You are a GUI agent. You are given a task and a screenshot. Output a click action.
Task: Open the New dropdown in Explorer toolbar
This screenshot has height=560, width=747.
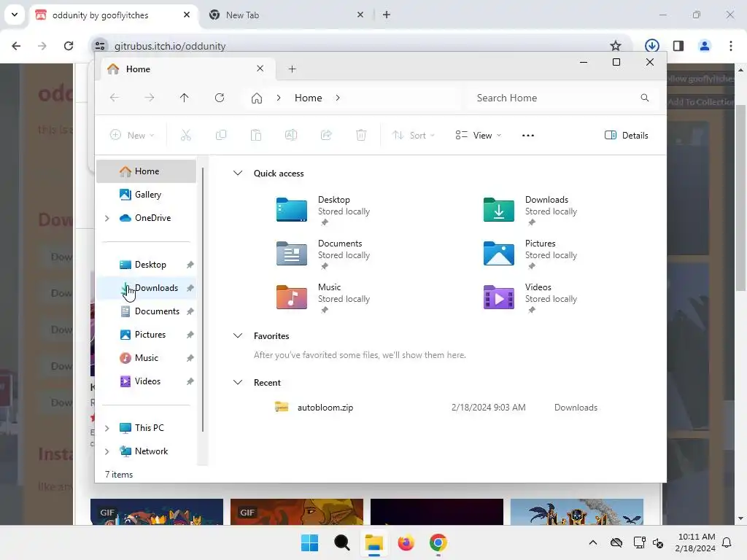pos(133,135)
